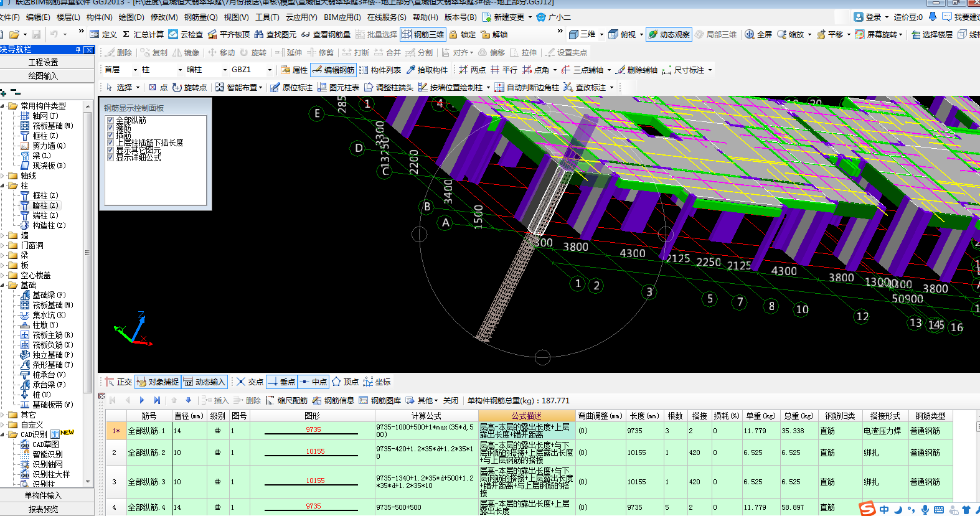This screenshot has height=516, width=980.
Task: Click 登录 login button
Action: click(x=868, y=17)
